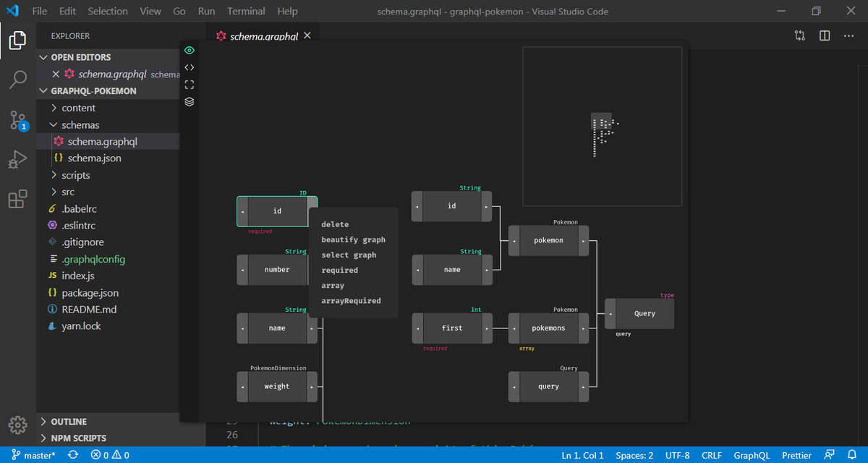Toggle array in the context menu
The height and width of the screenshot is (463, 868).
(x=333, y=285)
